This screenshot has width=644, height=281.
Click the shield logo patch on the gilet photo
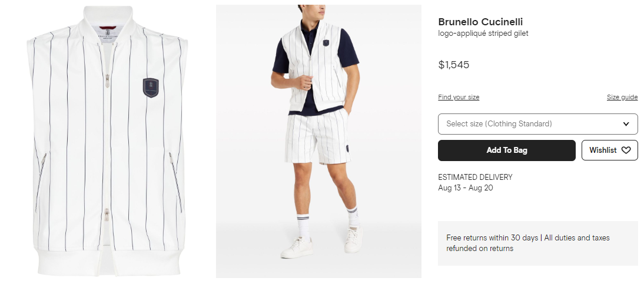(151, 87)
